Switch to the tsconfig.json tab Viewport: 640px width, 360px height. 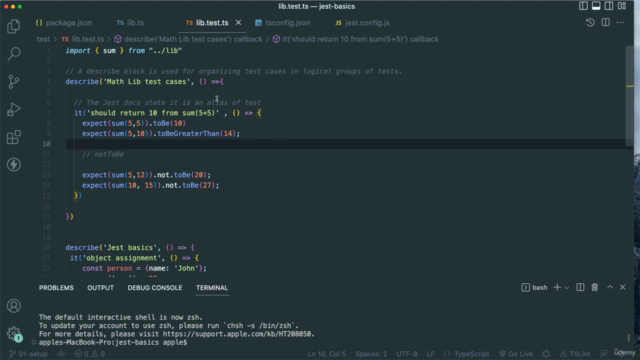282,23
